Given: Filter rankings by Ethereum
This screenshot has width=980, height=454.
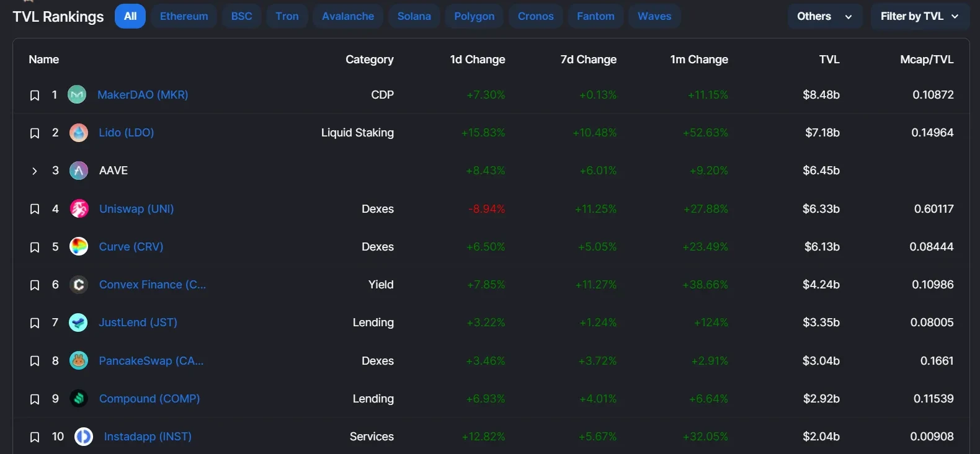Looking at the screenshot, I should point(184,16).
